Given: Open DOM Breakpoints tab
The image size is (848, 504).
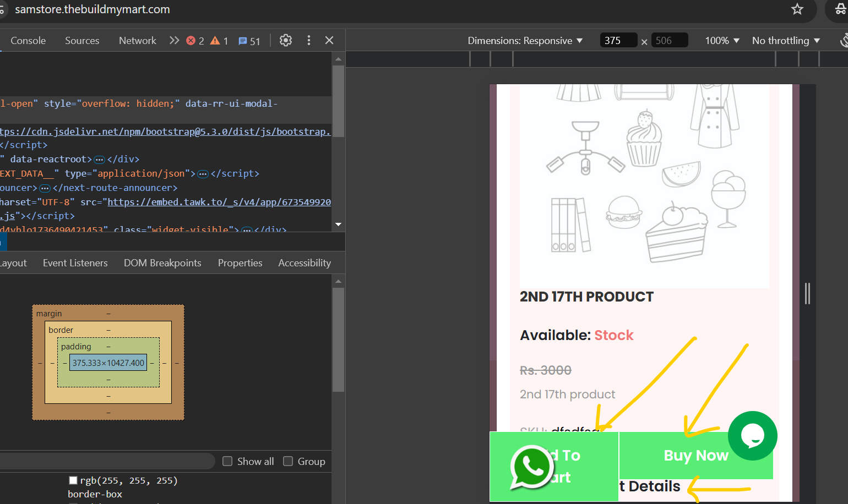Looking at the screenshot, I should [x=162, y=263].
